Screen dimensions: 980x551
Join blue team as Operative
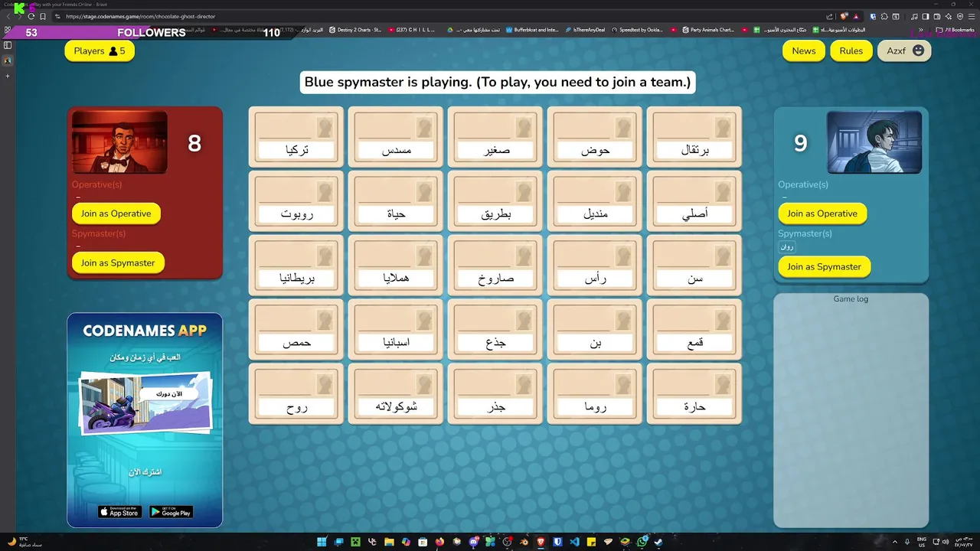click(822, 214)
